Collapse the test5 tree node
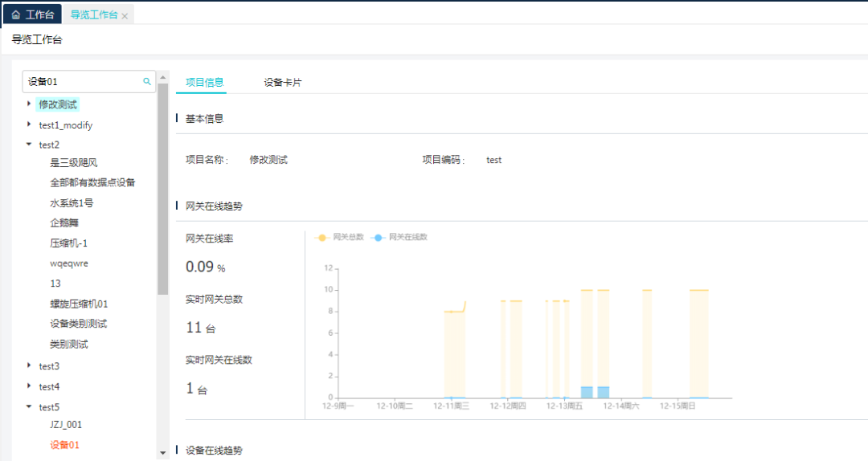The image size is (868, 461). pyautogui.click(x=29, y=406)
